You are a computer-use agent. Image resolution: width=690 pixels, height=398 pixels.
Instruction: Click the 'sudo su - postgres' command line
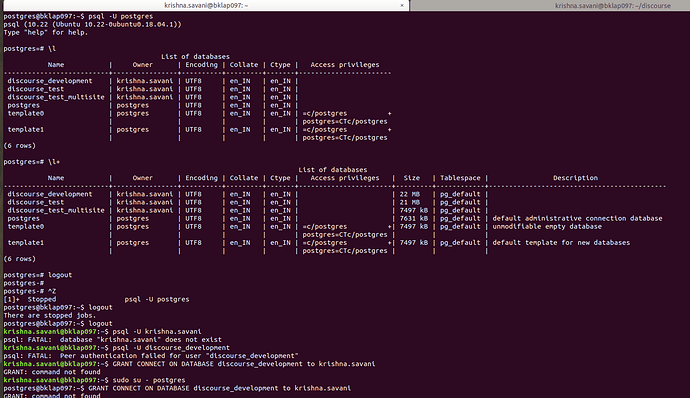pyautogui.click(x=94, y=380)
